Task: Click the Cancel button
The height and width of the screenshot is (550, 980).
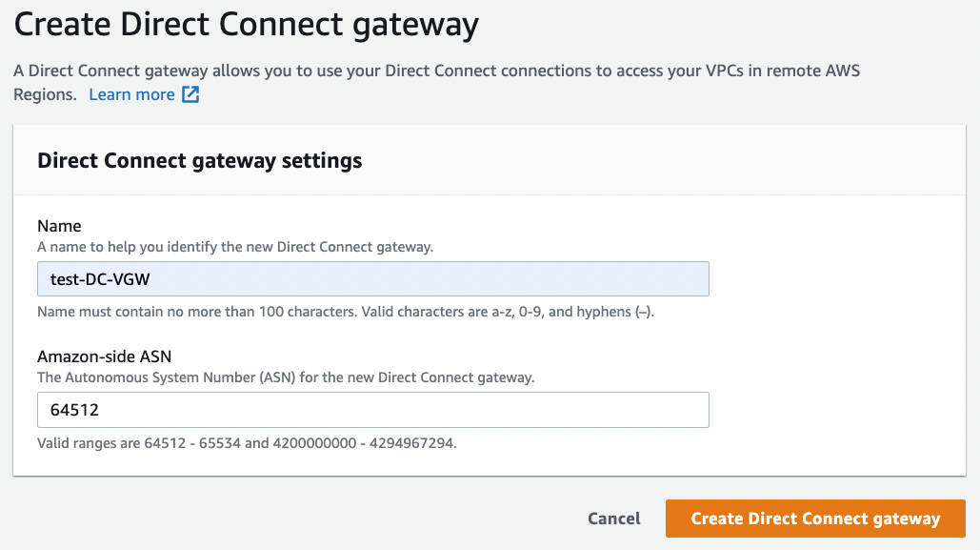Action: click(x=613, y=519)
